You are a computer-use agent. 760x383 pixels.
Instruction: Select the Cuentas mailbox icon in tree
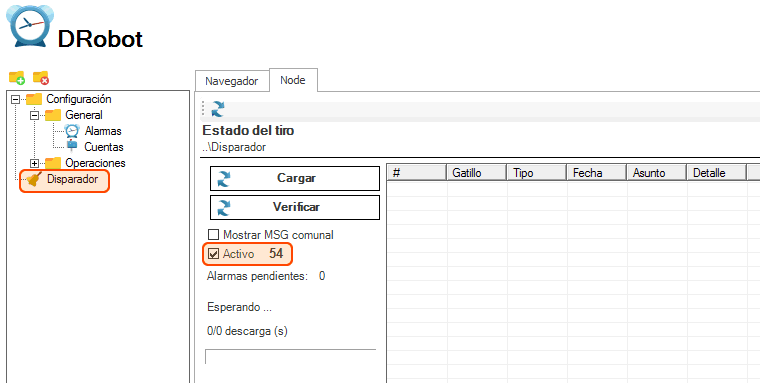click(x=72, y=146)
